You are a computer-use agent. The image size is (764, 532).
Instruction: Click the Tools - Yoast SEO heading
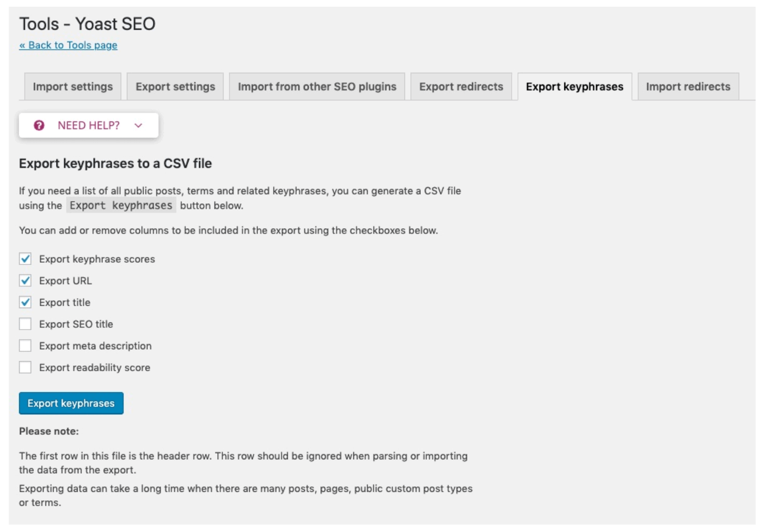coord(87,24)
